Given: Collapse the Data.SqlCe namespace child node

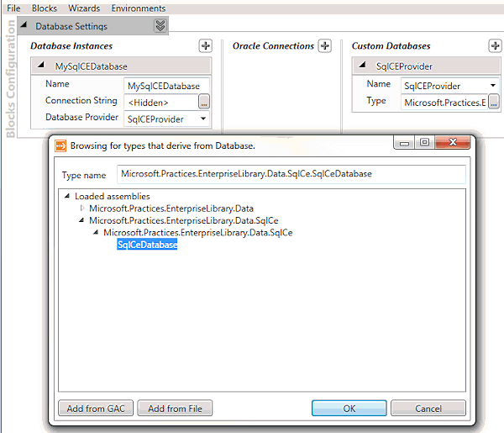Looking at the screenshot, I should [x=96, y=232].
